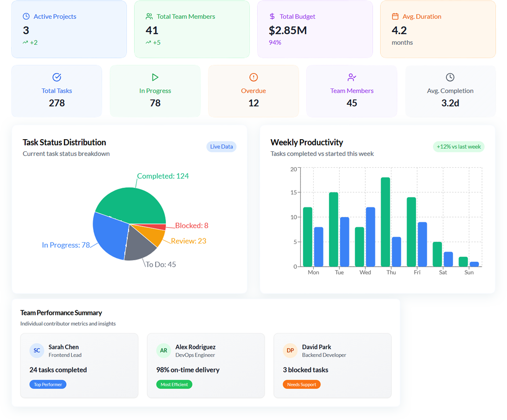Click the Alex Rodriguez name
Image resolution: width=507 pixels, height=420 pixels.
[195, 347]
